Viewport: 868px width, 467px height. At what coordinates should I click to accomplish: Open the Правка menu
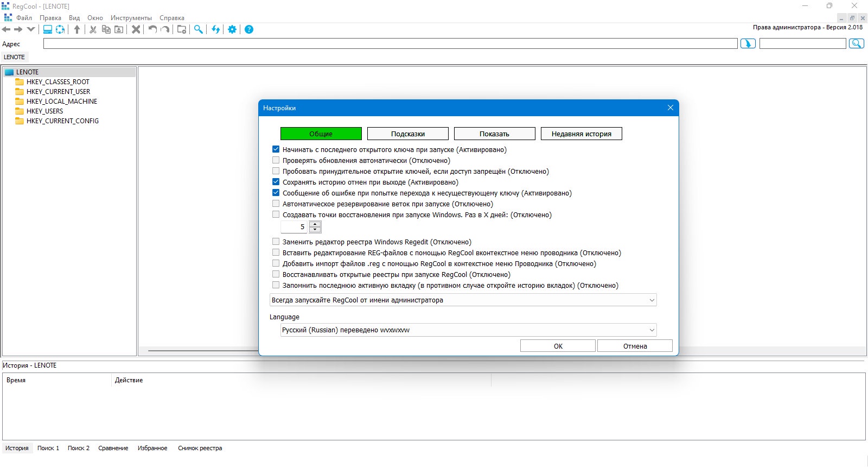pos(50,18)
